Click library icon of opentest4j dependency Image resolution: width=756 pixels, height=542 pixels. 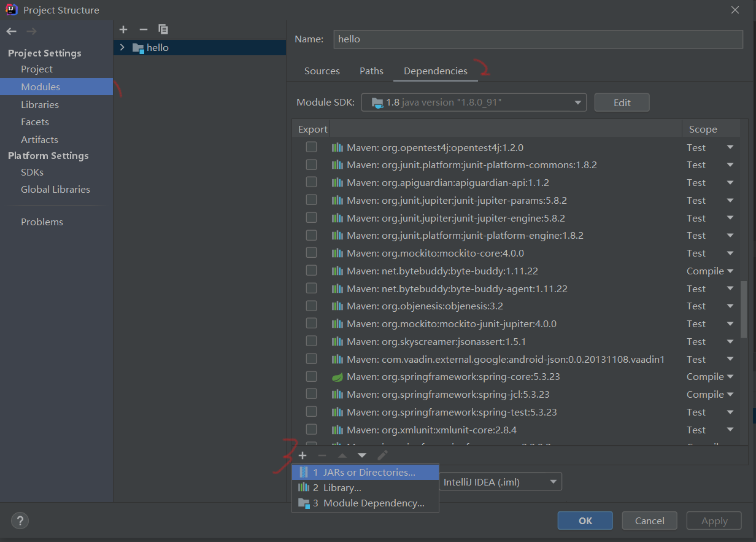point(337,147)
